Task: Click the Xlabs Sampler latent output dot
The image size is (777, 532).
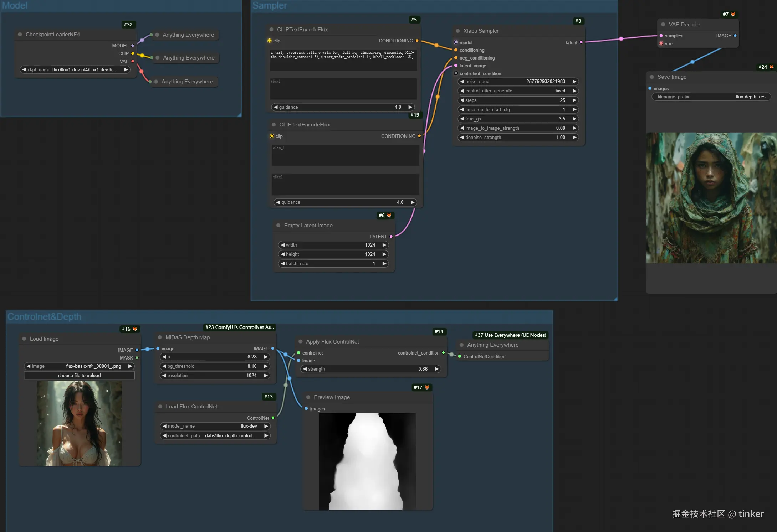Action: (x=581, y=42)
